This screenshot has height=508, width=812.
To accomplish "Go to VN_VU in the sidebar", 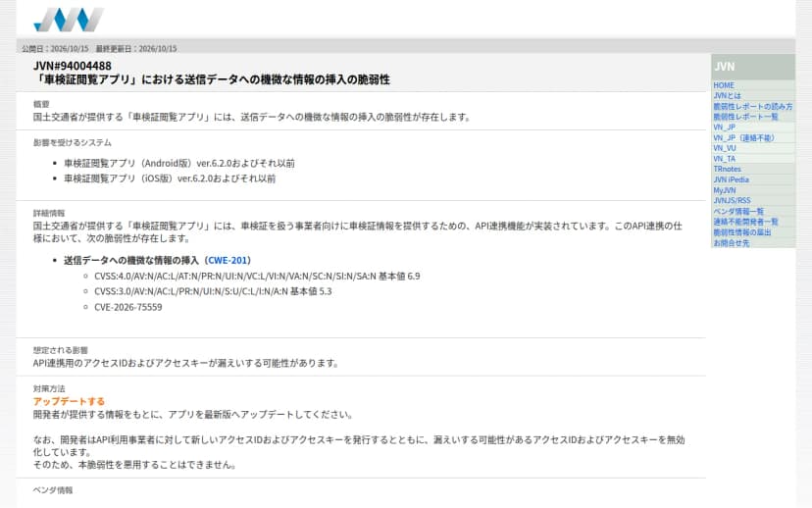I will pos(725,148).
